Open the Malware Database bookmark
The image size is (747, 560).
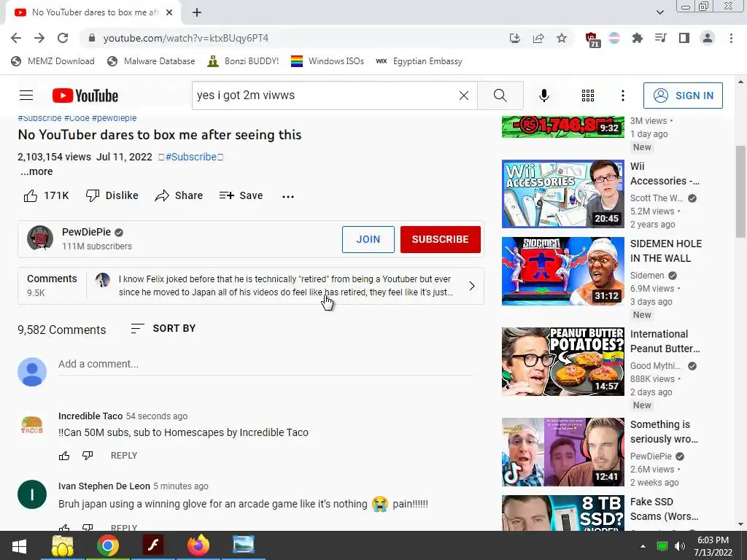[x=151, y=61]
